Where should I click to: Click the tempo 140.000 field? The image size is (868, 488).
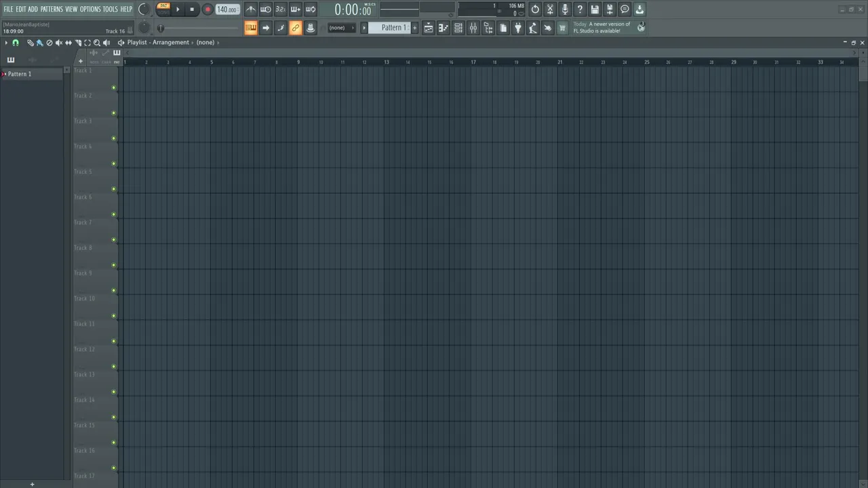(227, 9)
